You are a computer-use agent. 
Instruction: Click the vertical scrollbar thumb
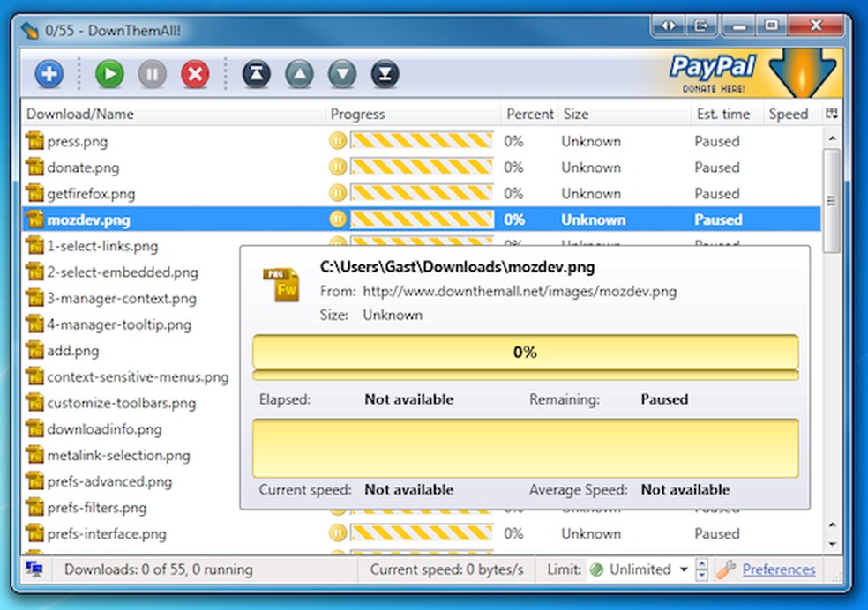tap(832, 200)
